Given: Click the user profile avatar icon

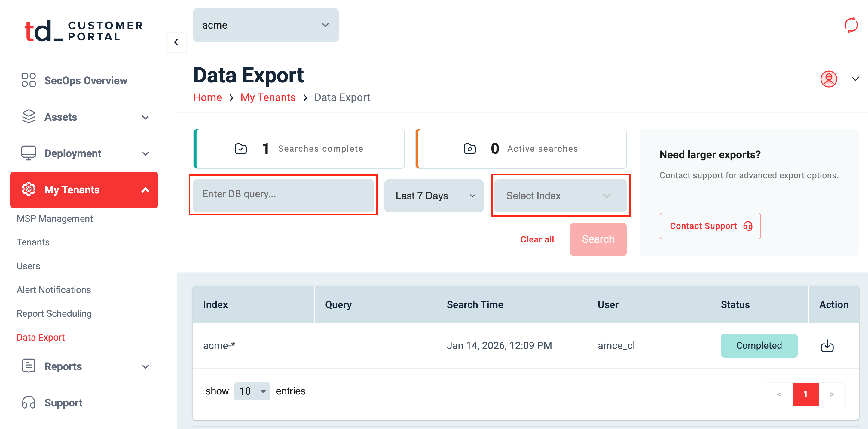Looking at the screenshot, I should 828,79.
